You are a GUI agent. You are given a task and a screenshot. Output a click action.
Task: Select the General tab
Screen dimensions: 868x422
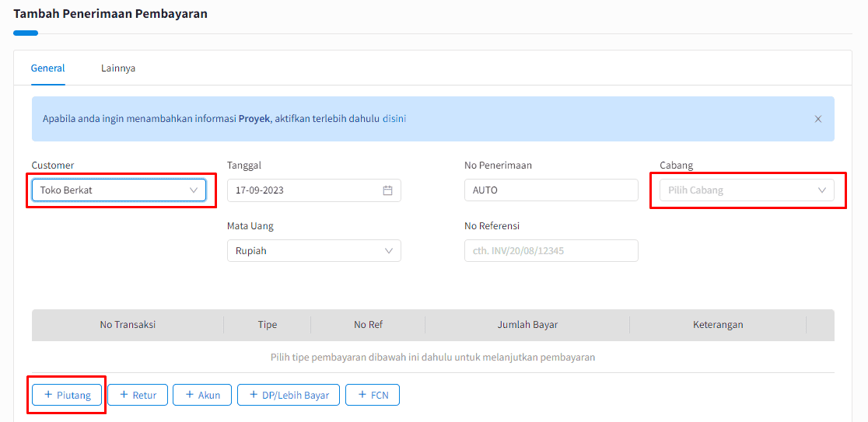[47, 68]
